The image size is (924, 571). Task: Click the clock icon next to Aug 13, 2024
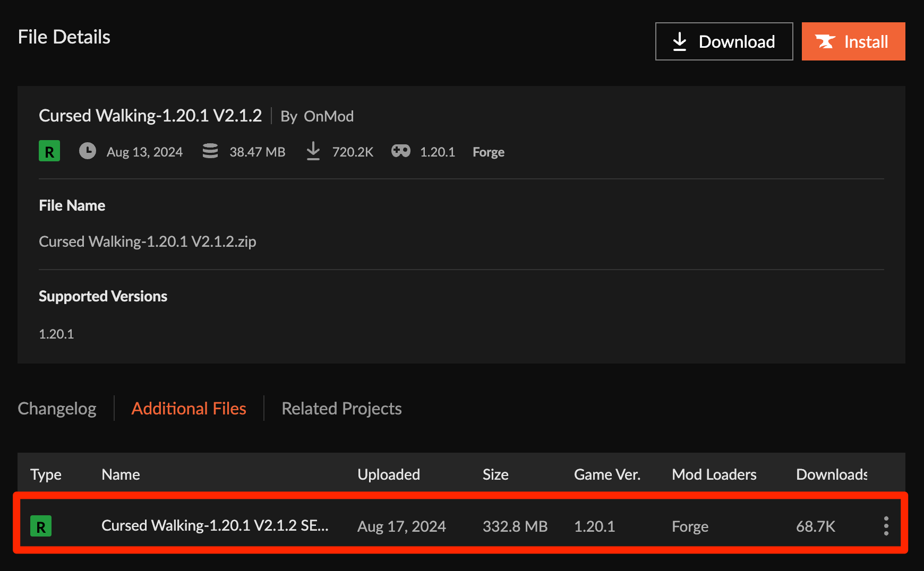pyautogui.click(x=88, y=151)
